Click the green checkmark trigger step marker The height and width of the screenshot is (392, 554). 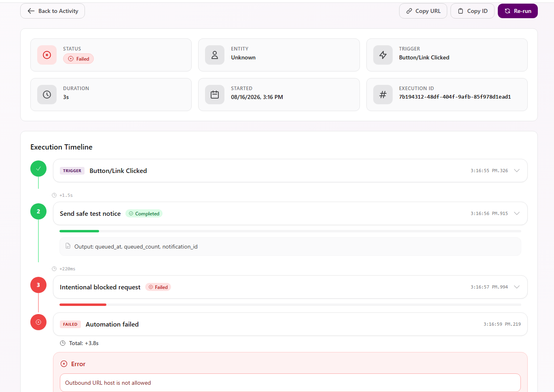pyautogui.click(x=38, y=169)
